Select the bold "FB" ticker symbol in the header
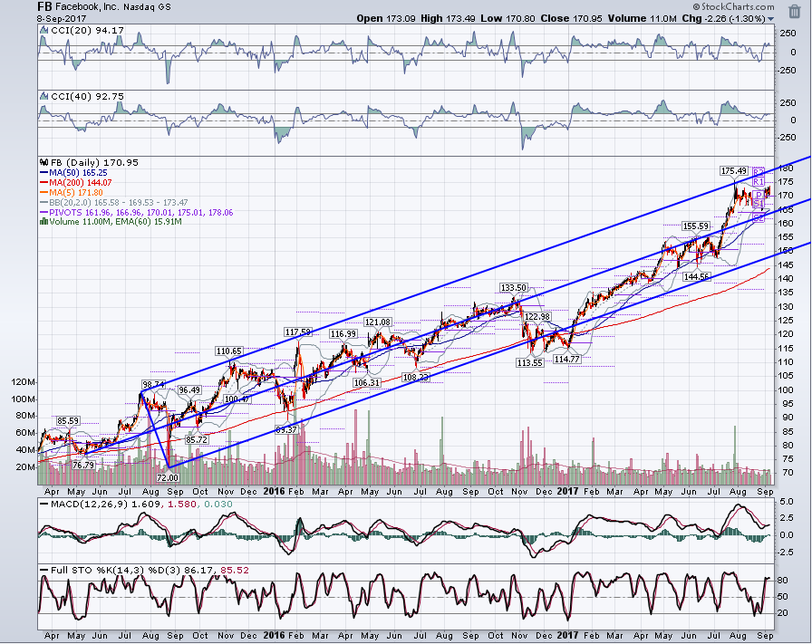 (44, 6)
